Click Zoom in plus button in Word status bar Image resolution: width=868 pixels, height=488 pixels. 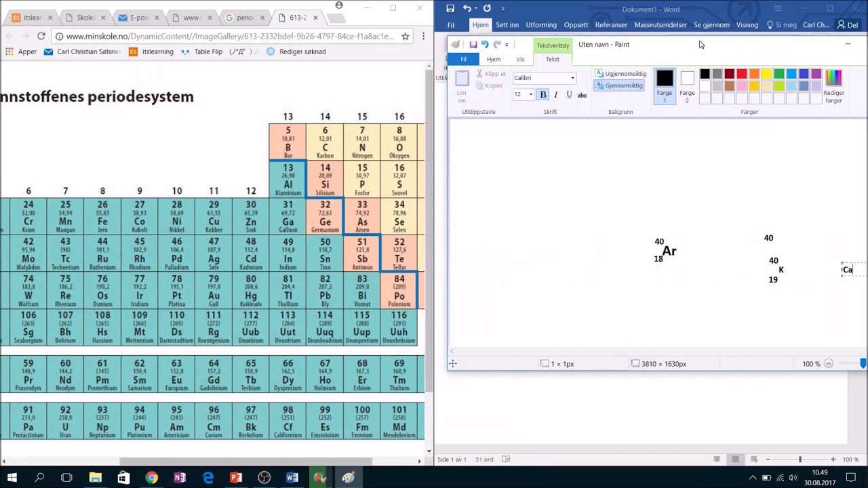833,460
